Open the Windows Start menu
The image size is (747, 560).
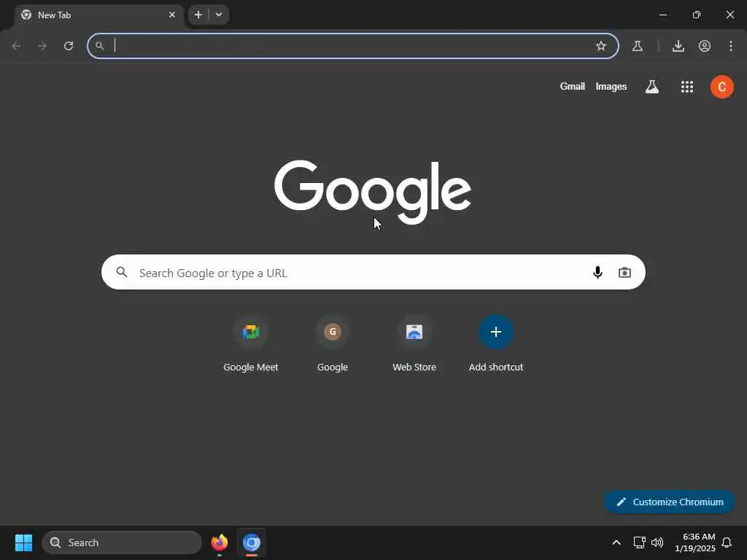[x=23, y=542]
